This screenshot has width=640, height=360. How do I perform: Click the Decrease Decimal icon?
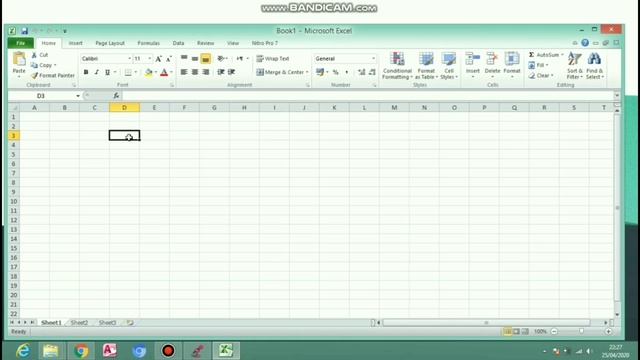(x=372, y=72)
